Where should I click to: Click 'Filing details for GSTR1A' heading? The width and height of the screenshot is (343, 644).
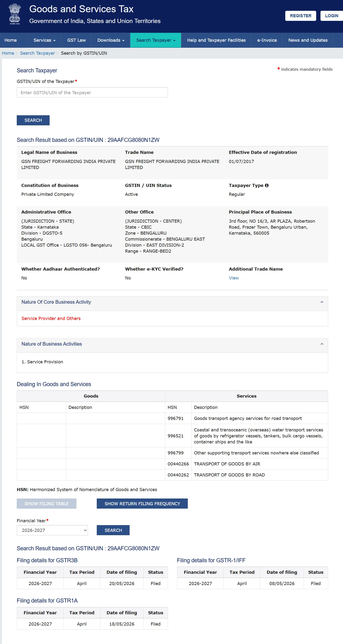click(47, 601)
